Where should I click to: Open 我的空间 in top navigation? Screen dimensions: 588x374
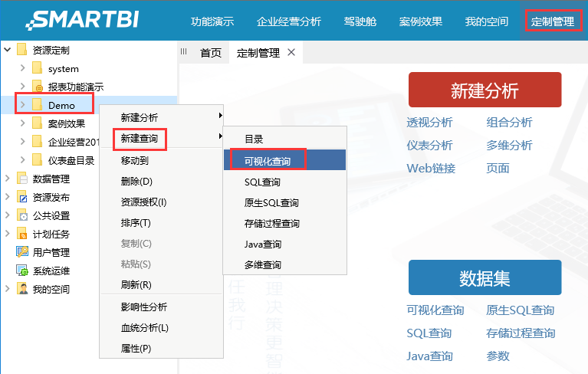pyautogui.click(x=486, y=21)
